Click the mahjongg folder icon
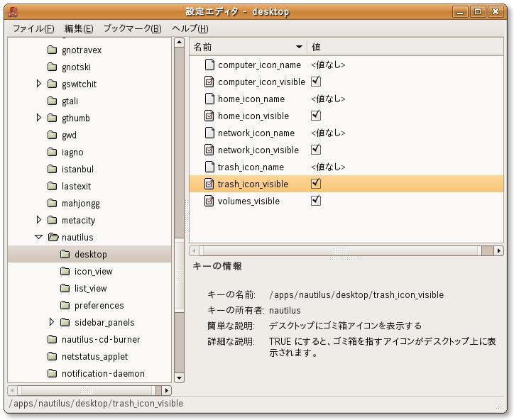514x420 pixels. pyautogui.click(x=52, y=203)
